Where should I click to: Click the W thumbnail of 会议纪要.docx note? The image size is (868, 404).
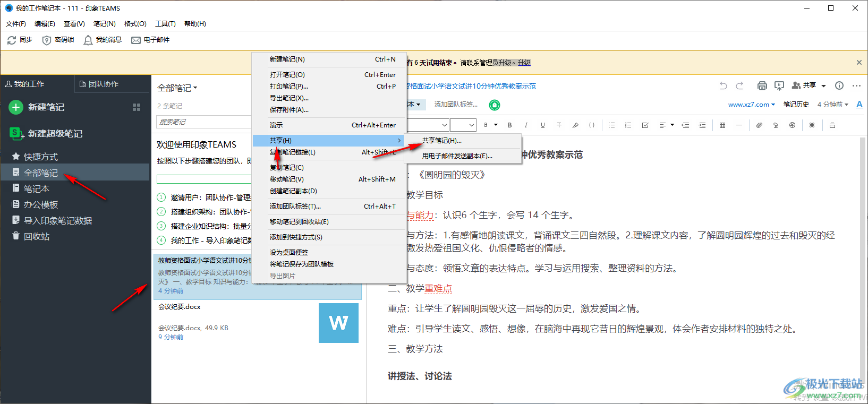[339, 323]
